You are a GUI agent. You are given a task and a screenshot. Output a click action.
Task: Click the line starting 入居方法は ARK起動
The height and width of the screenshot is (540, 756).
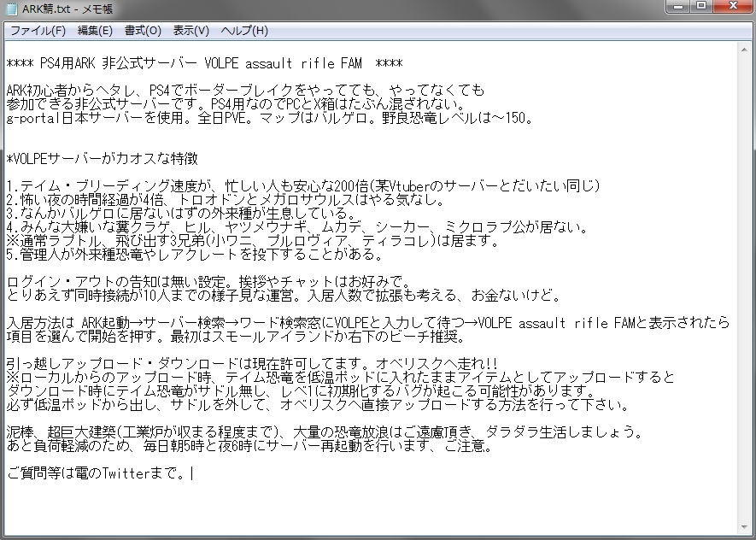coord(368,323)
